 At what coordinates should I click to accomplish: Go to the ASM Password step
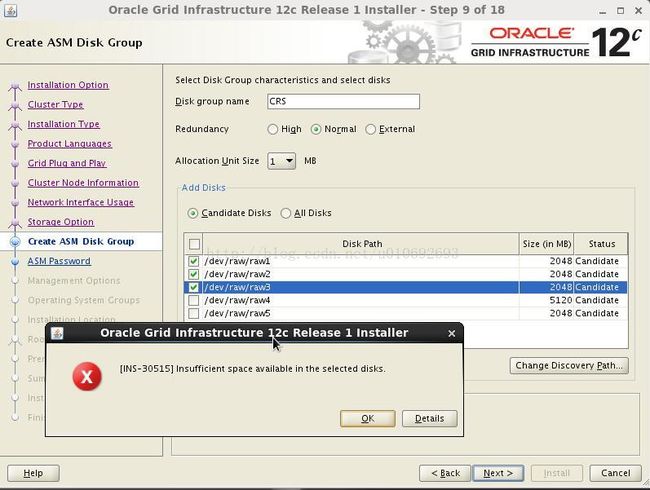(x=59, y=261)
